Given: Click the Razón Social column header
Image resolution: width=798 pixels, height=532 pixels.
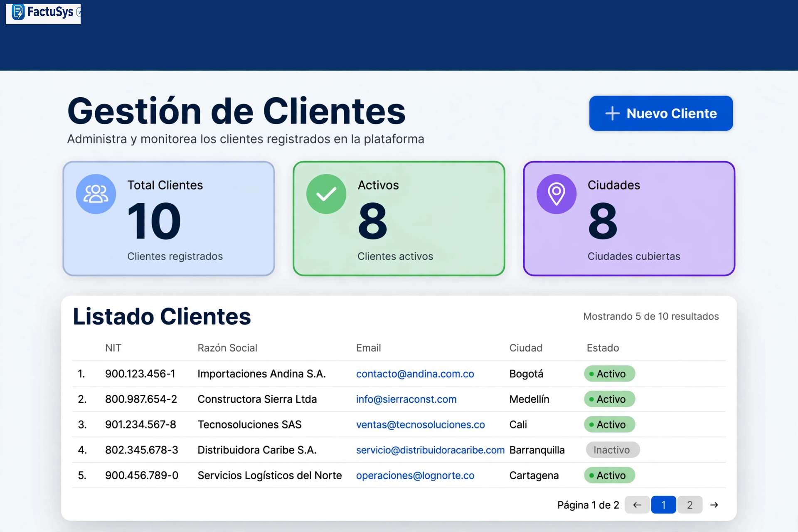Looking at the screenshot, I should point(227,348).
